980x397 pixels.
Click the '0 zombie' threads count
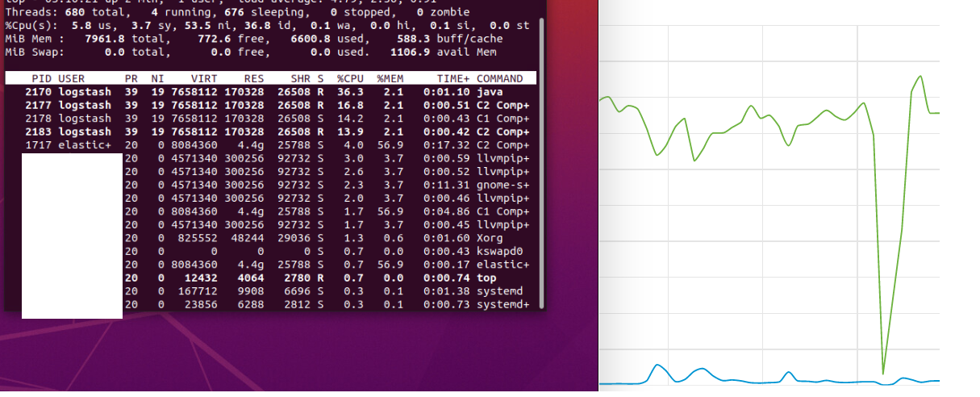[x=445, y=13]
